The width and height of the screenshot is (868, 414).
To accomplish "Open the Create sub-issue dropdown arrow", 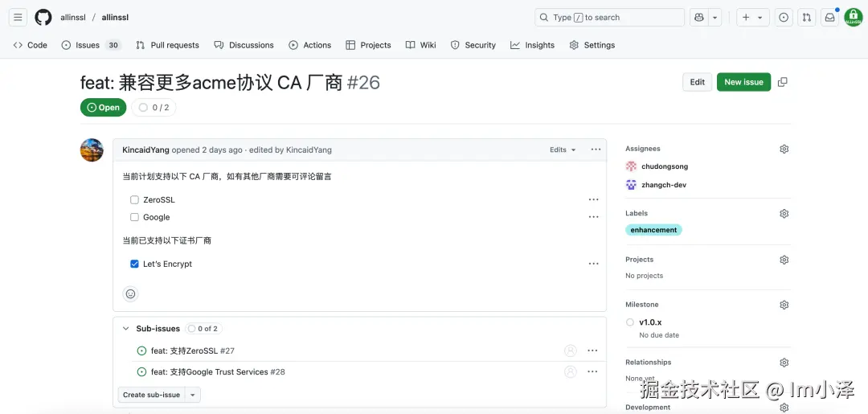I will pos(193,395).
